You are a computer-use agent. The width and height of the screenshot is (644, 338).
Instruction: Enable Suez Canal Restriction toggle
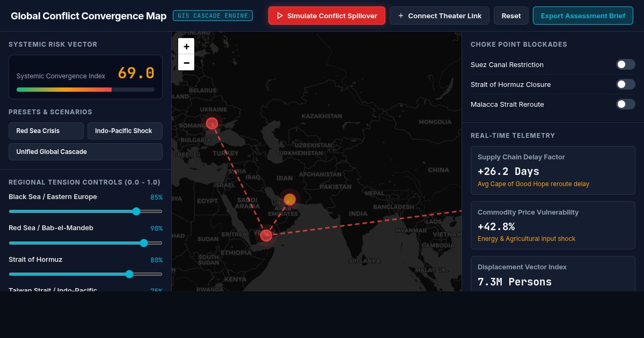point(625,64)
